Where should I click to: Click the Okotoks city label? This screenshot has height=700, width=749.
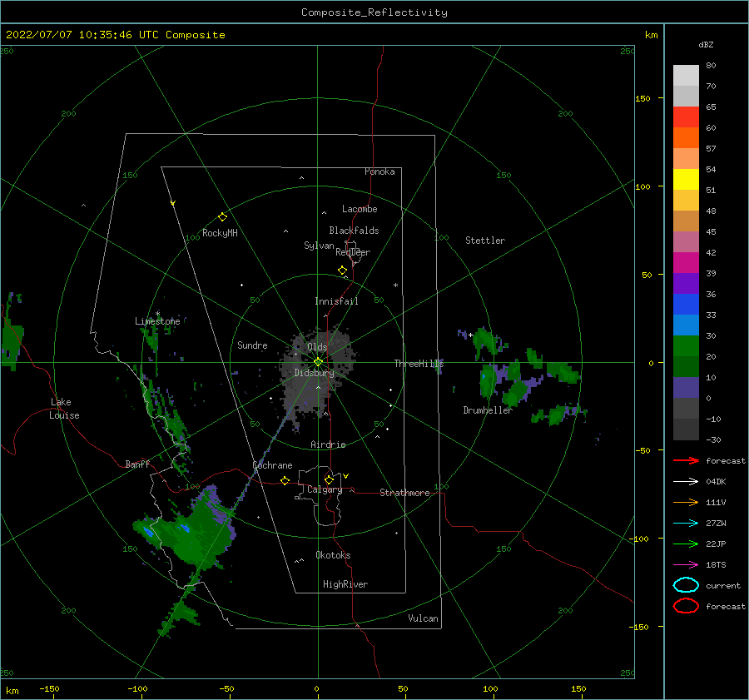[333, 555]
